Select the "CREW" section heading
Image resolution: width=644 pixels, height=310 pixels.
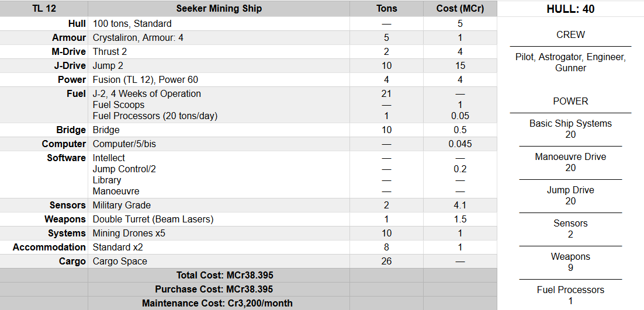click(570, 34)
